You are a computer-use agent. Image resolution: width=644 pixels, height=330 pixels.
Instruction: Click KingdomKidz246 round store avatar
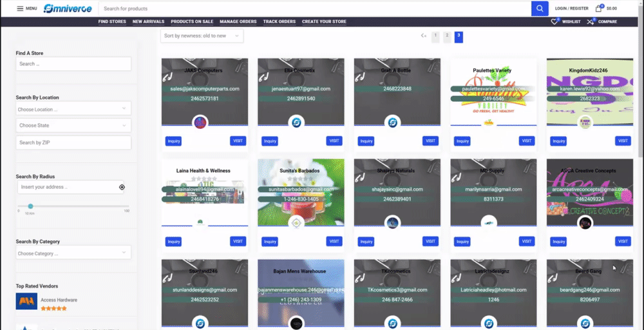point(585,122)
